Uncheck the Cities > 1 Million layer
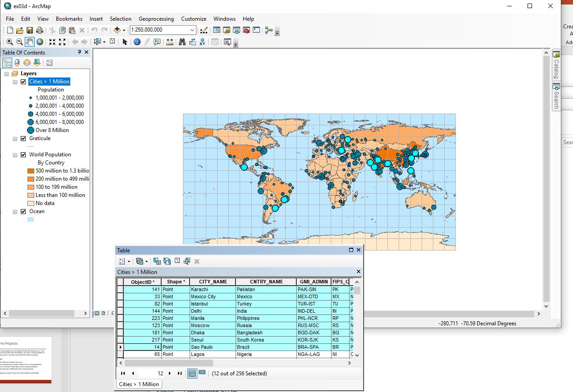This screenshot has width=573, height=392. click(23, 82)
